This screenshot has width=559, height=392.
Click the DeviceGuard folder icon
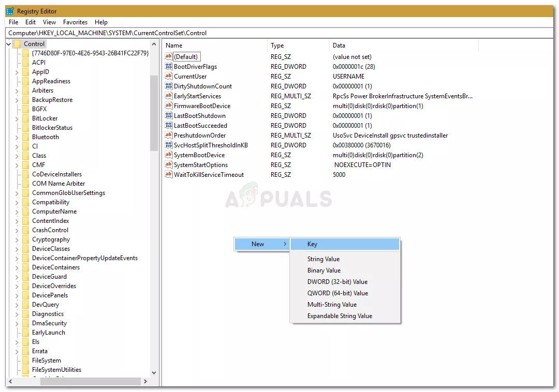[25, 277]
